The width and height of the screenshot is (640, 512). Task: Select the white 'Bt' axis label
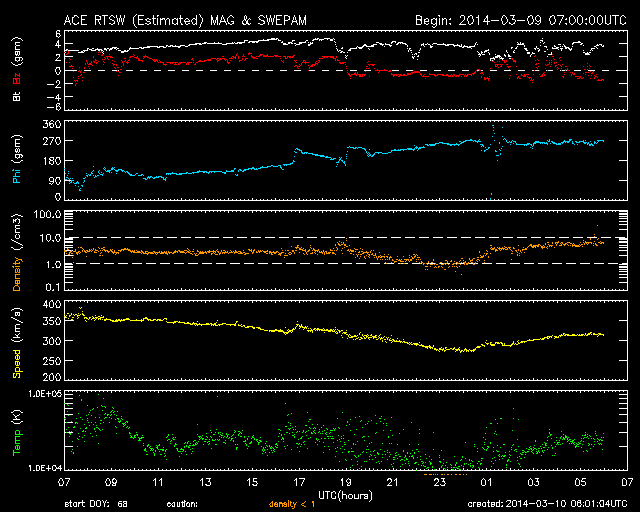[x=17, y=96]
